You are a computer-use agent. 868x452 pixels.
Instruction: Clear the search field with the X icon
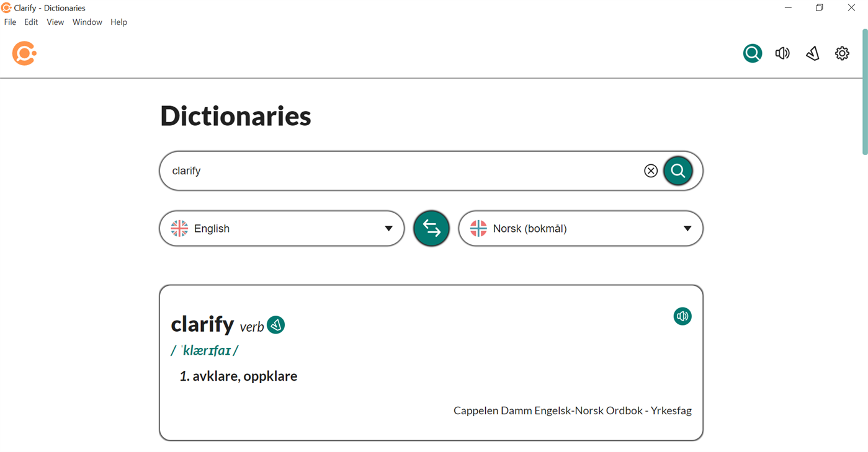coord(650,171)
